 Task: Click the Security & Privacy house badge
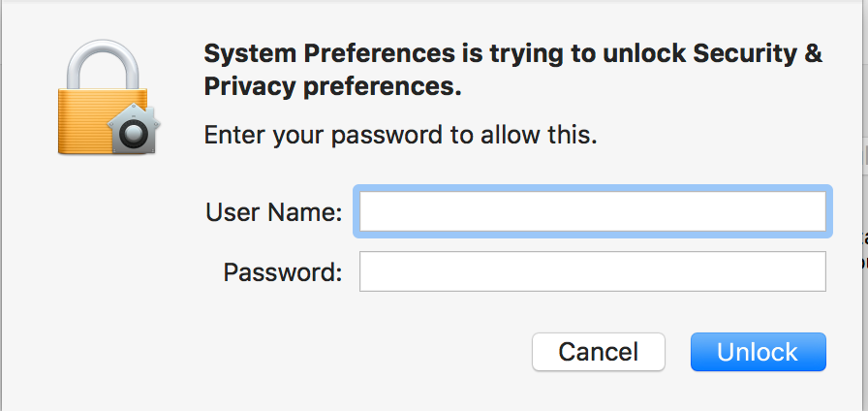134,128
